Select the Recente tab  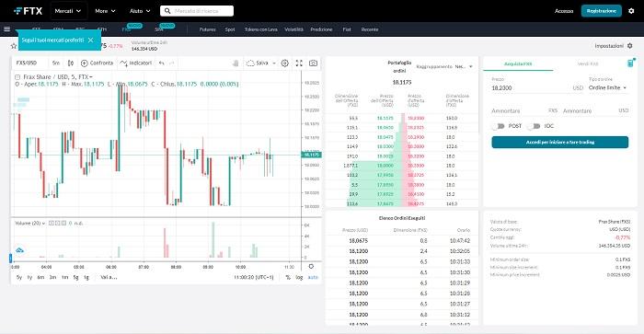(370, 29)
